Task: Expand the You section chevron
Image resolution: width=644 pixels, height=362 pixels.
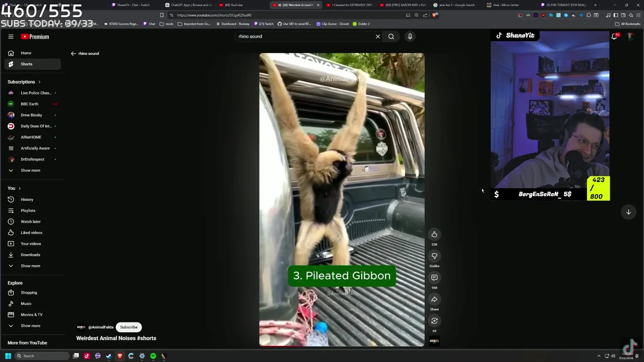Action: point(20,188)
